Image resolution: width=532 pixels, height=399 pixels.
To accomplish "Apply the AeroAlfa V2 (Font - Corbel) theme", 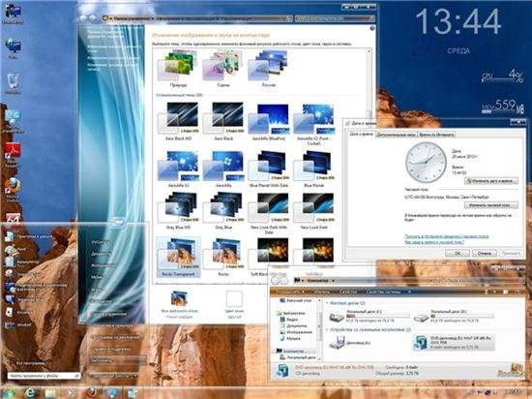I will (x=313, y=124).
